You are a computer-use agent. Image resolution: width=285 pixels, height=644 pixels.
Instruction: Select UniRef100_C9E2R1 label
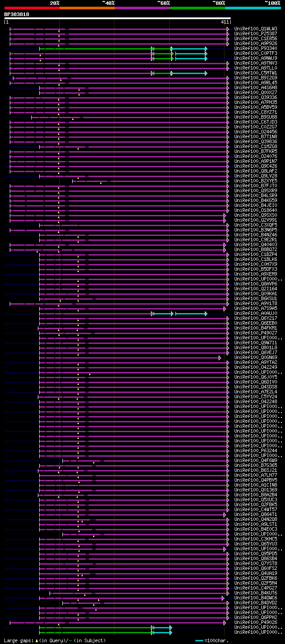coord(256,239)
